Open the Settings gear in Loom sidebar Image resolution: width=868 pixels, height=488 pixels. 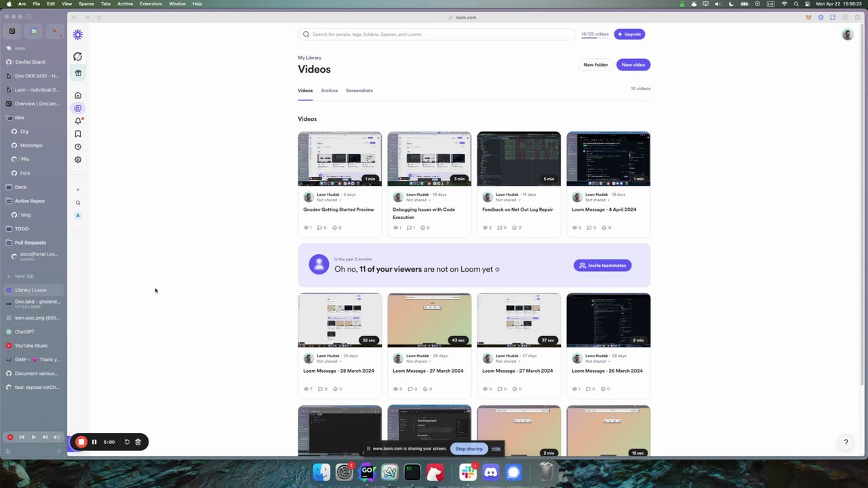(78, 160)
